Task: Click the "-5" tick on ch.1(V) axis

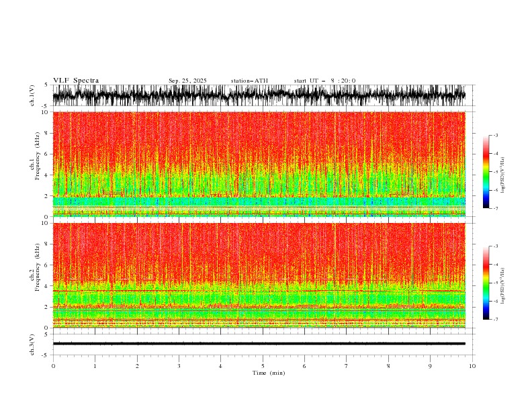Action: 45,106
